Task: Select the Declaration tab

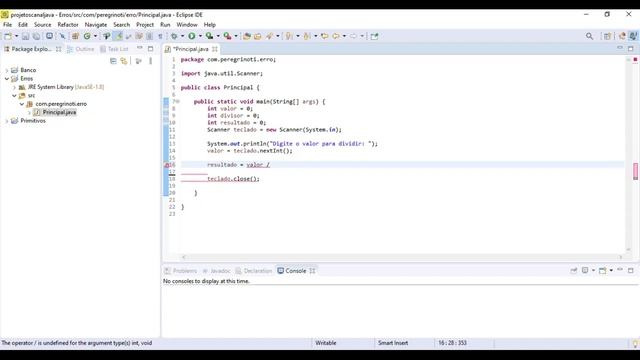Action: pyautogui.click(x=254, y=271)
